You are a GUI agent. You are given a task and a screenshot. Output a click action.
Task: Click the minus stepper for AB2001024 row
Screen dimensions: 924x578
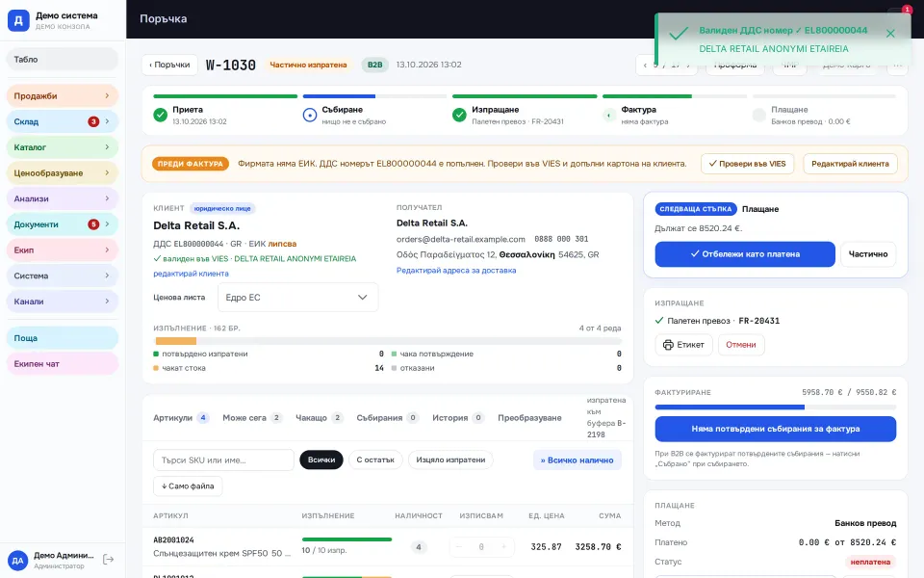pos(458,547)
